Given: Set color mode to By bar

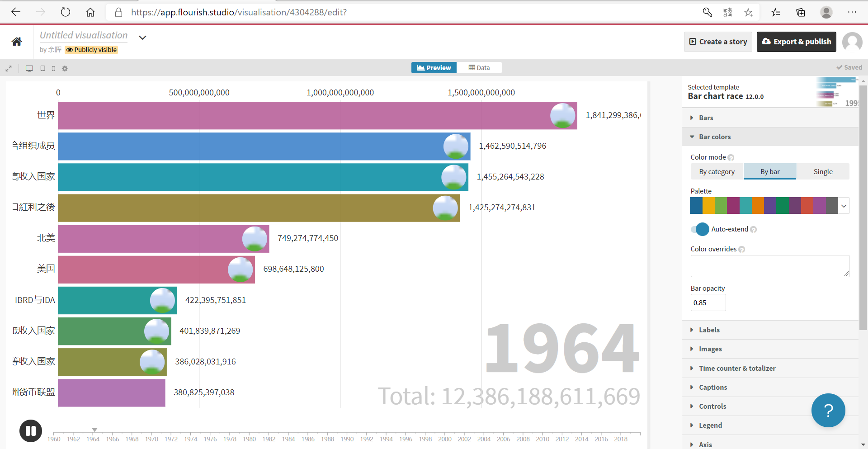Looking at the screenshot, I should pyautogui.click(x=770, y=171).
